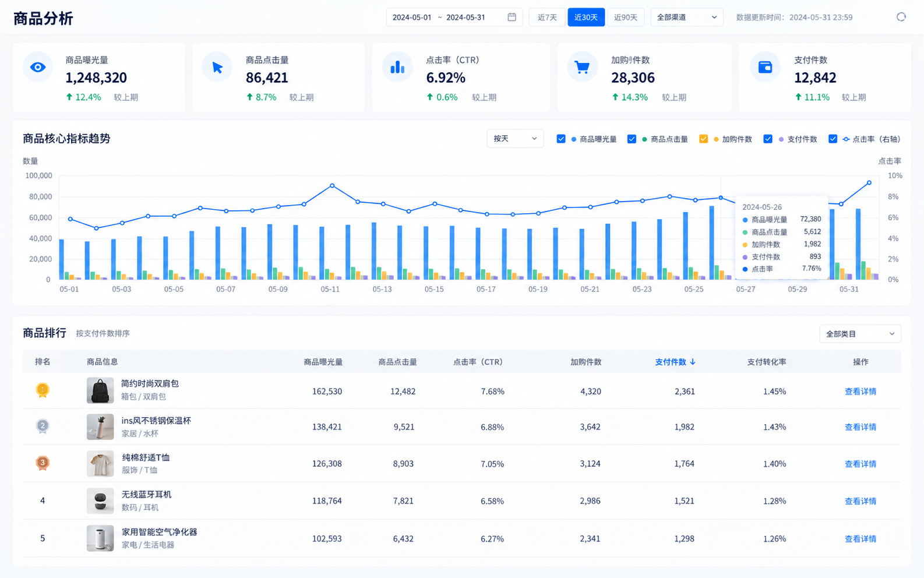Click the 05-11 peak CTR point
This screenshot has width=924, height=578.
pyautogui.click(x=332, y=186)
